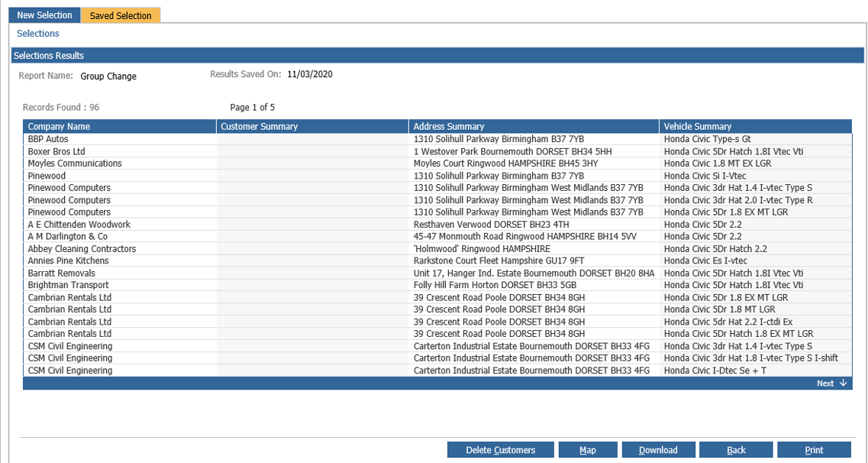This screenshot has height=463, width=868.
Task: Click Honda Civic 3dr Hat 2.0 I-vtec Type R
Action: [738, 200]
